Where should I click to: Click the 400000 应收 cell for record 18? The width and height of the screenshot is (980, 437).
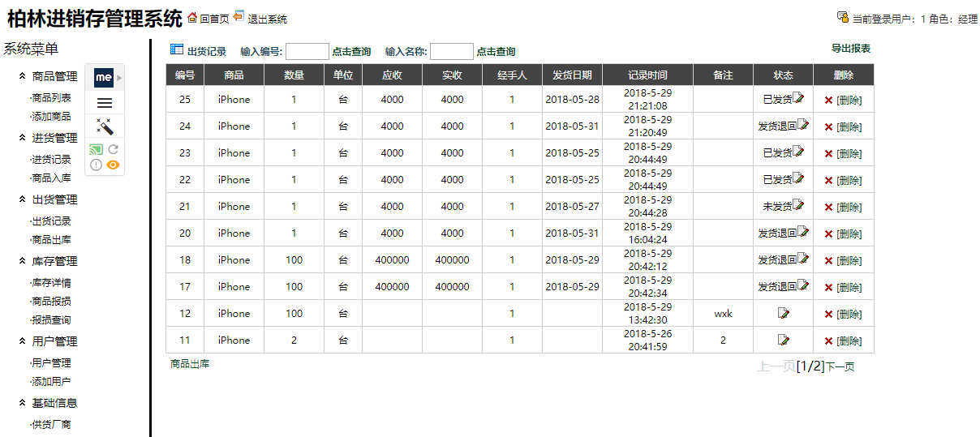(392, 259)
